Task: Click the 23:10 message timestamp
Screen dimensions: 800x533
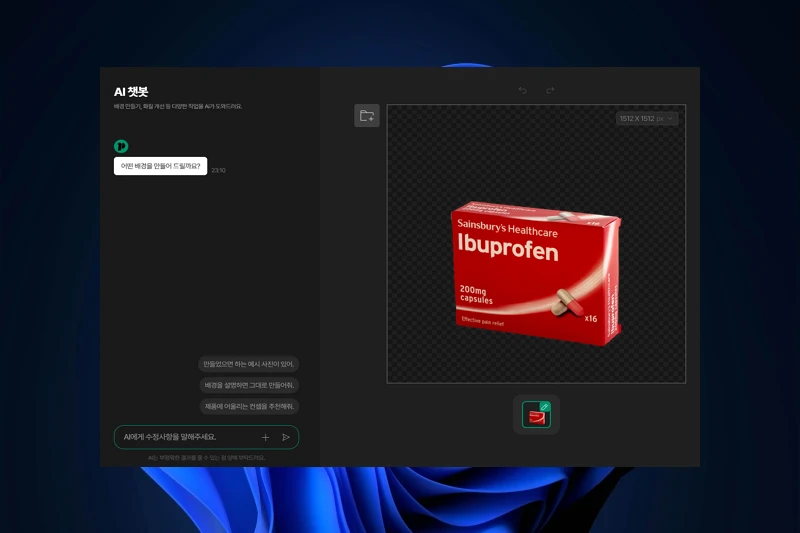Action: [x=218, y=170]
